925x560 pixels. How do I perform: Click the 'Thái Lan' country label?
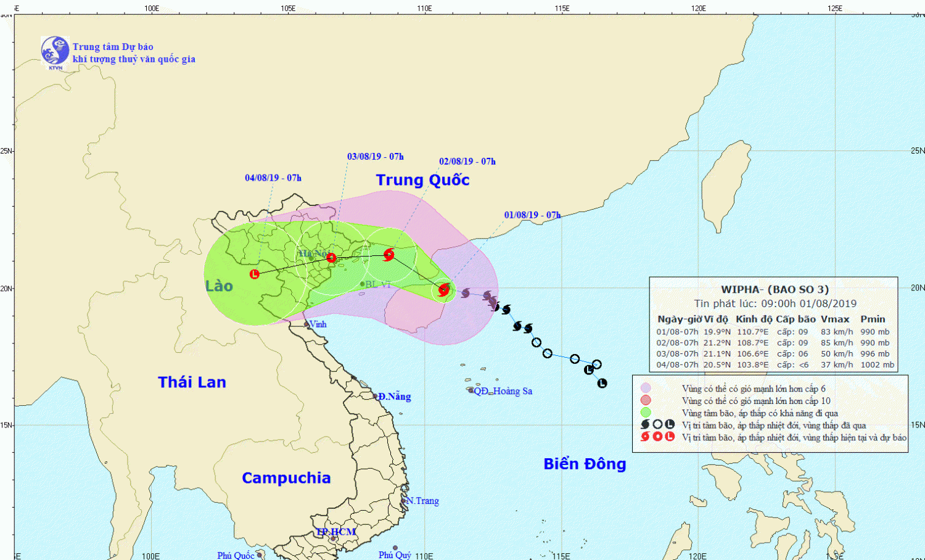tap(192, 382)
